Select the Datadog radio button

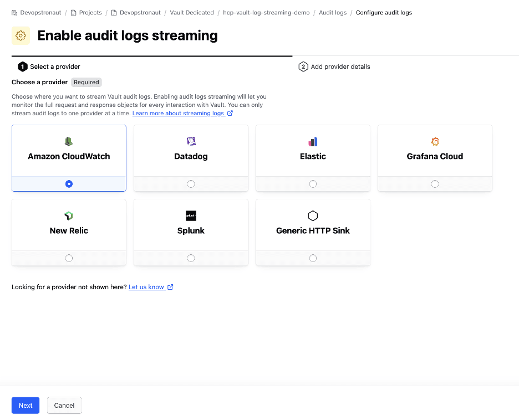point(191,183)
